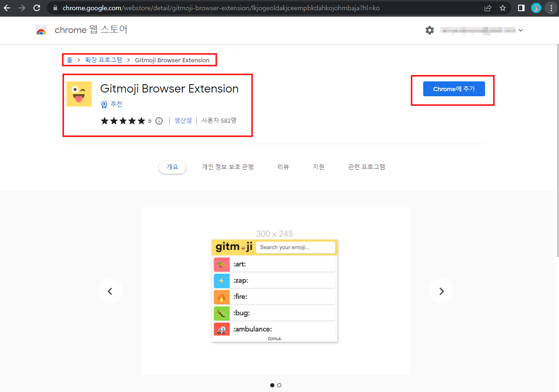Click the Gitmoji Browser Extension breadcrumb text
559x392 pixels.
click(172, 60)
